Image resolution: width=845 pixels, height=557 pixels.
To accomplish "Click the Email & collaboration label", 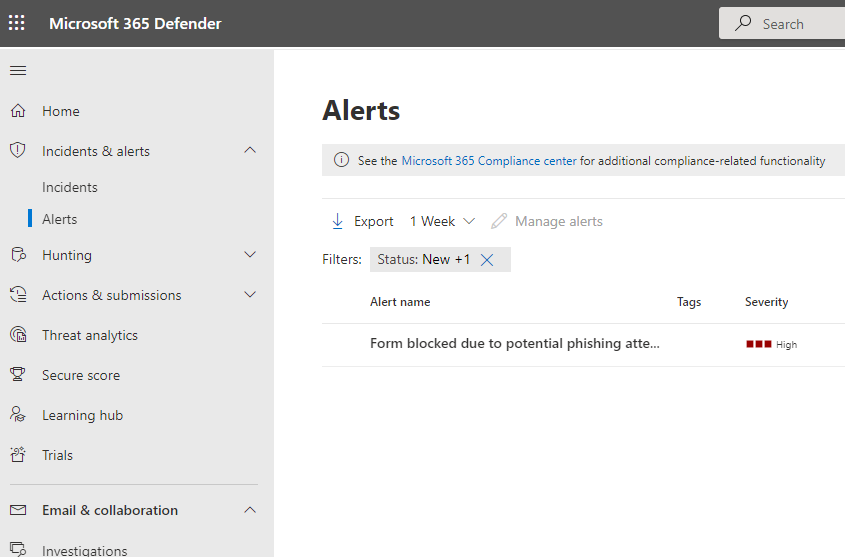I will (110, 510).
